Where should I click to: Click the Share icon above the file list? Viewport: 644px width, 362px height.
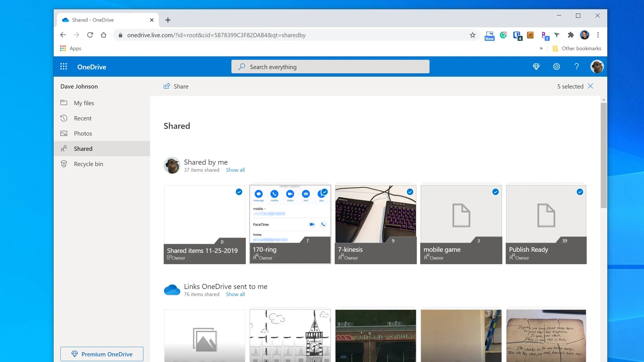click(x=167, y=86)
